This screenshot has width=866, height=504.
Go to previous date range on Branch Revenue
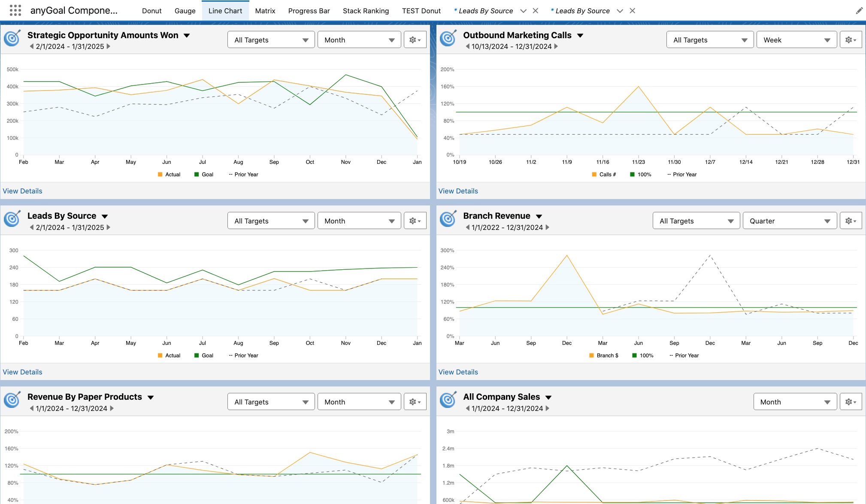click(467, 227)
